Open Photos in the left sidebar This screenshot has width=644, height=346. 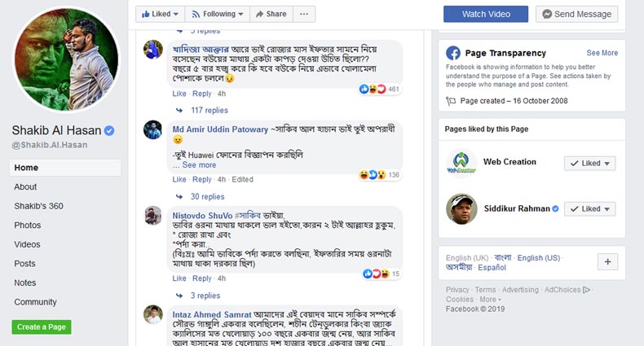[x=28, y=225]
